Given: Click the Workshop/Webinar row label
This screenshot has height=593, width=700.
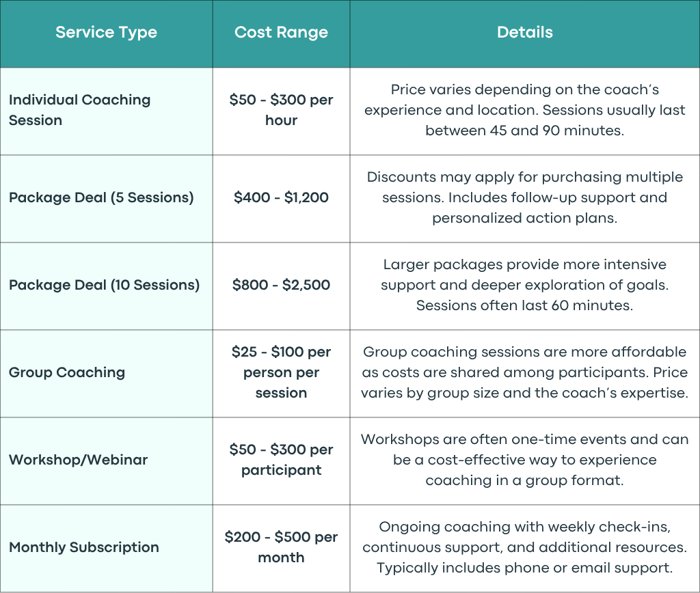Looking at the screenshot, I should click(x=78, y=460).
